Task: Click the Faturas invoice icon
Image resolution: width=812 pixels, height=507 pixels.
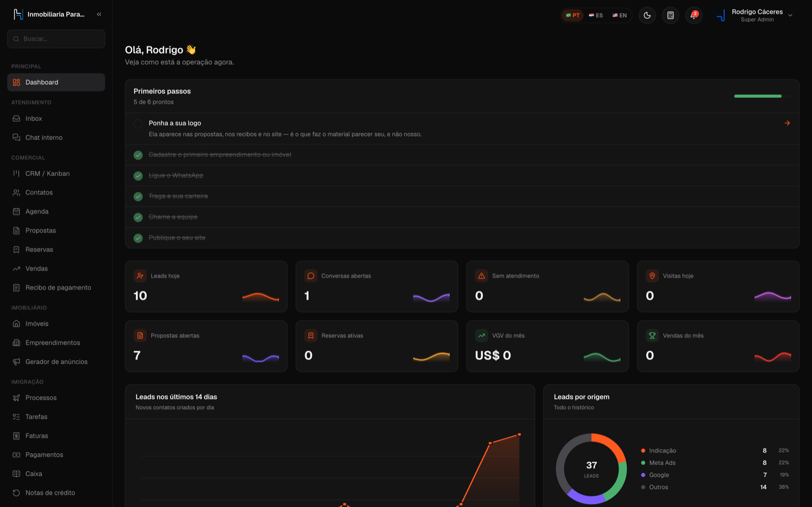Action: (x=16, y=436)
